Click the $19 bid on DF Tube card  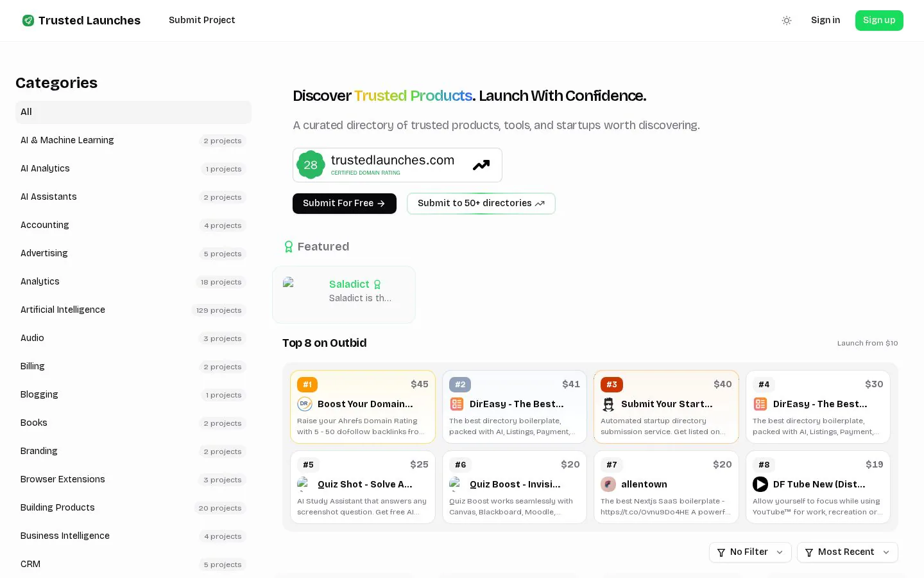coord(875,464)
